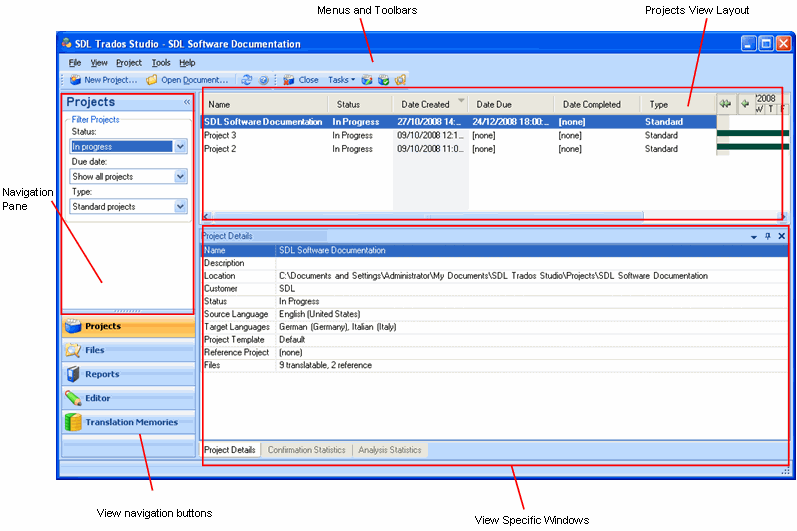Screen dimensions: 797x531
Task: Click the Close project toolbar button
Action: point(301,80)
